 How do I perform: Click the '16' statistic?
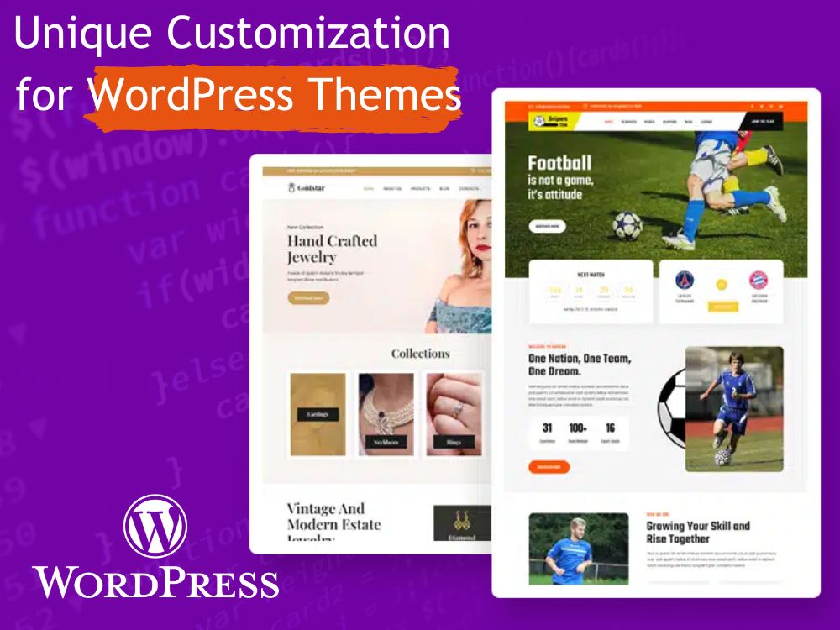coord(610,428)
